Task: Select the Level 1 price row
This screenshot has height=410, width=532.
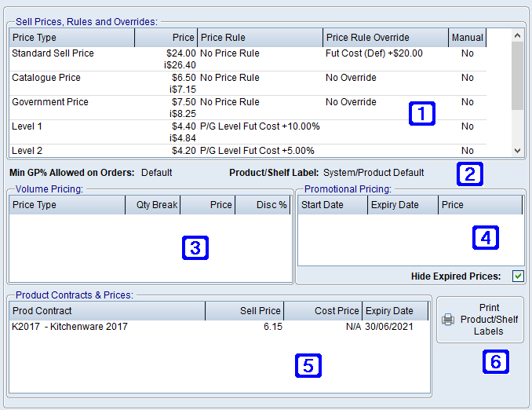Action: (x=27, y=126)
